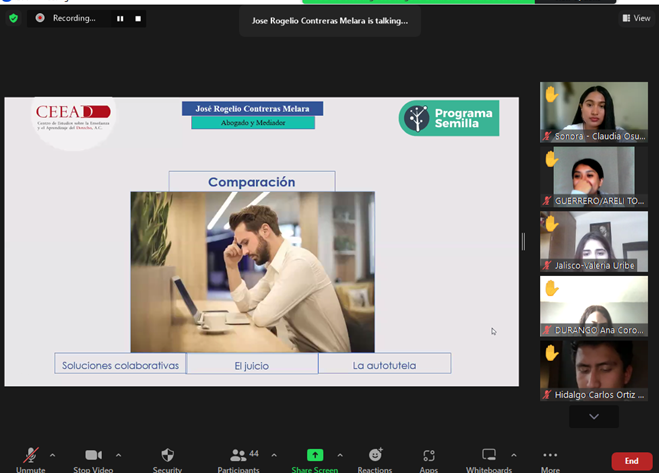
Task: Click the La autotutela box on slide
Action: click(385, 363)
